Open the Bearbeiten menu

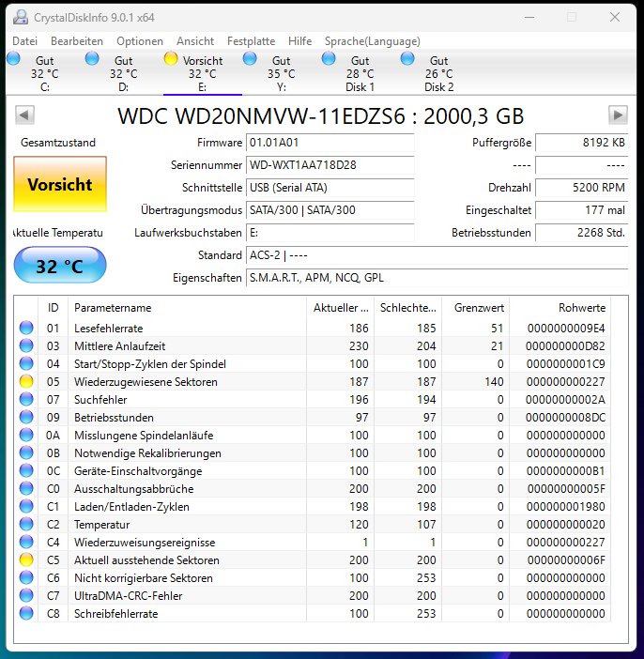[77, 41]
